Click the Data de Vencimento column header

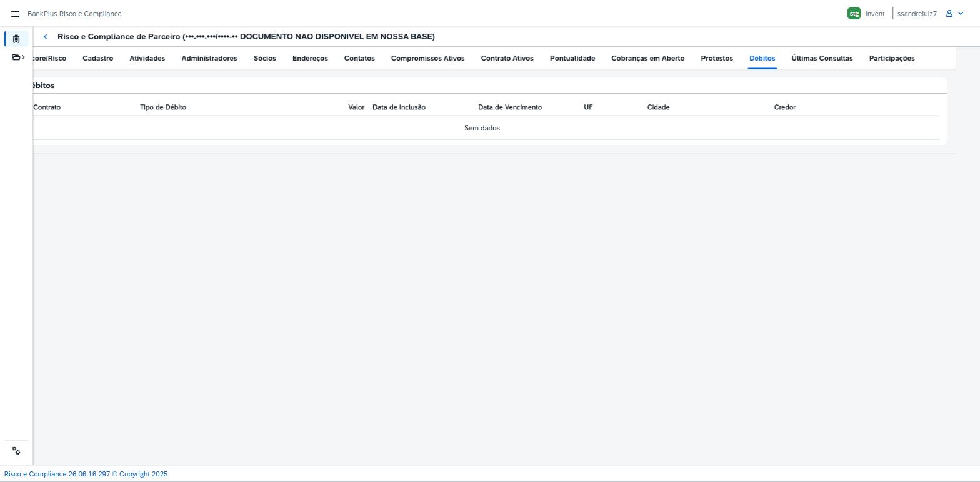(x=510, y=107)
